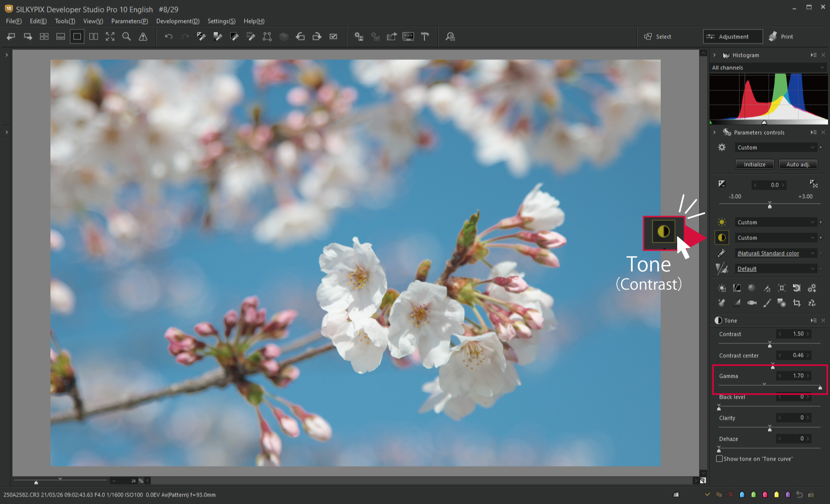Switch to the Select section

coord(658,36)
